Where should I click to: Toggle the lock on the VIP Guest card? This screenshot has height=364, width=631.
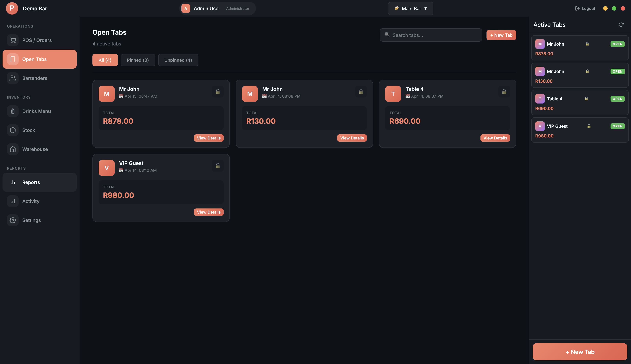click(217, 166)
